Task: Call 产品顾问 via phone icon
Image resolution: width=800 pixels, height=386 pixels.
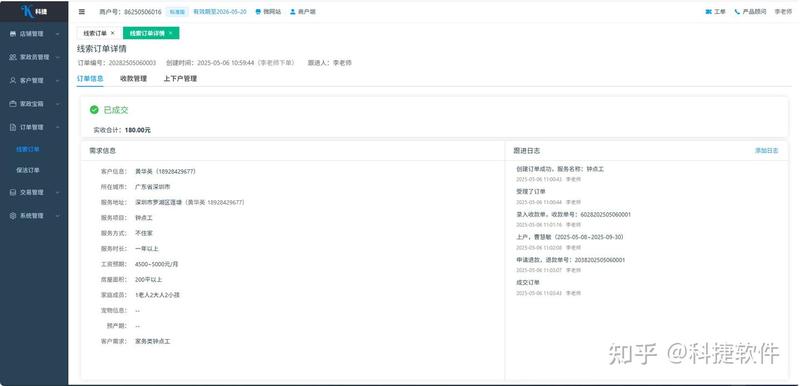Action: (x=737, y=12)
